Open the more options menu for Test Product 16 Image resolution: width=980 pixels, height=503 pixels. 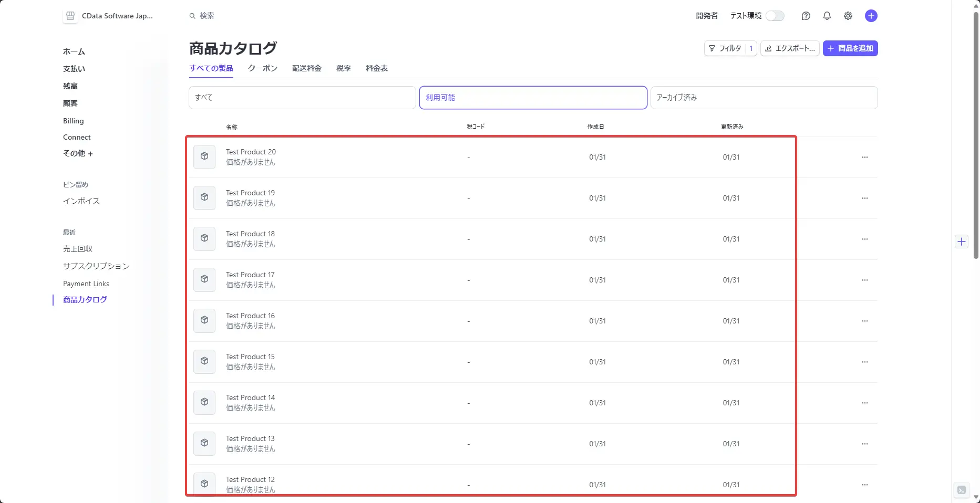tap(865, 321)
